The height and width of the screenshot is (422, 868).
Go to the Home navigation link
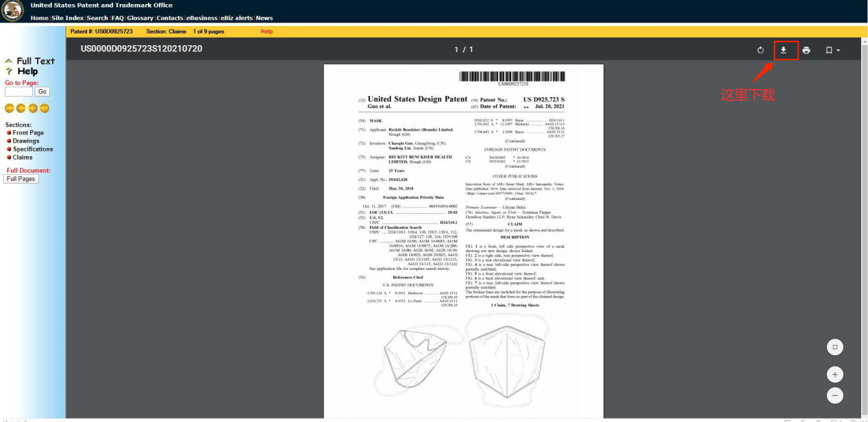pos(39,18)
